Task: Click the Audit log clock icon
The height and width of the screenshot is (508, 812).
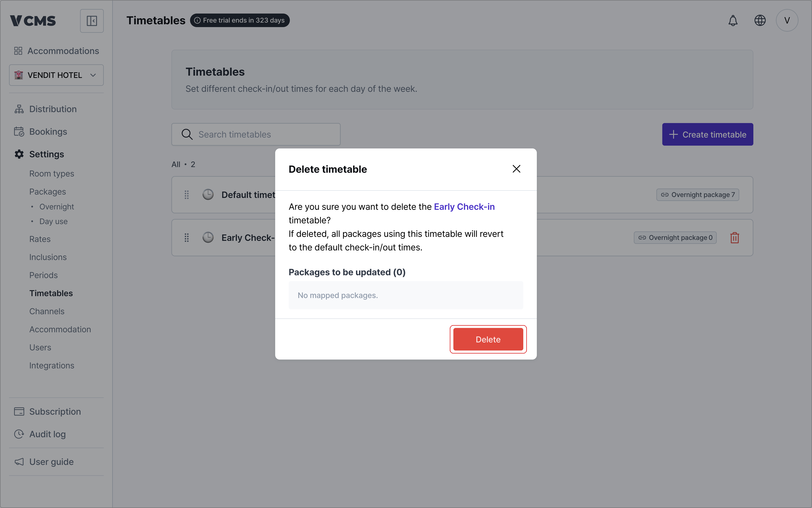Action: (19, 434)
